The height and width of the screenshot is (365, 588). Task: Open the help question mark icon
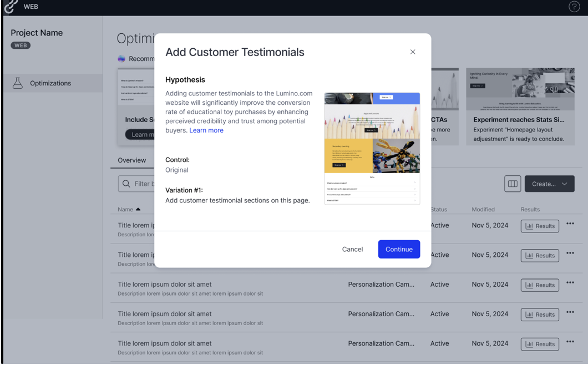point(574,7)
